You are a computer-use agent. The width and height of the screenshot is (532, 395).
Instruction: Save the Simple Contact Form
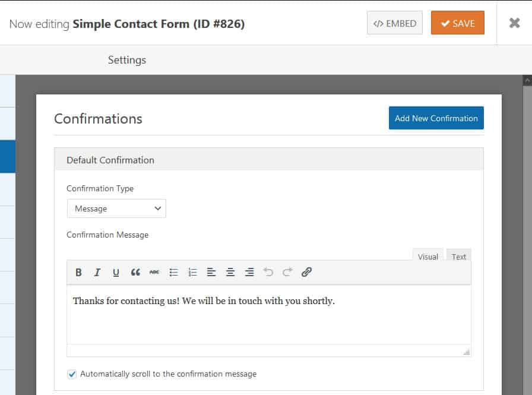[457, 23]
